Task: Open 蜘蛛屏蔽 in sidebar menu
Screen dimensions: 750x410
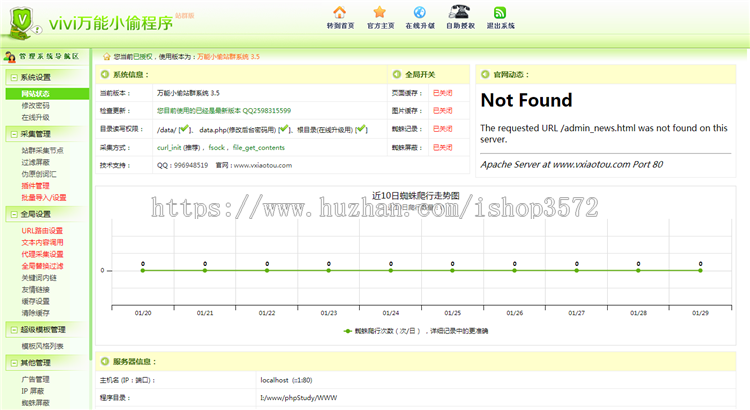Action: pos(35,403)
